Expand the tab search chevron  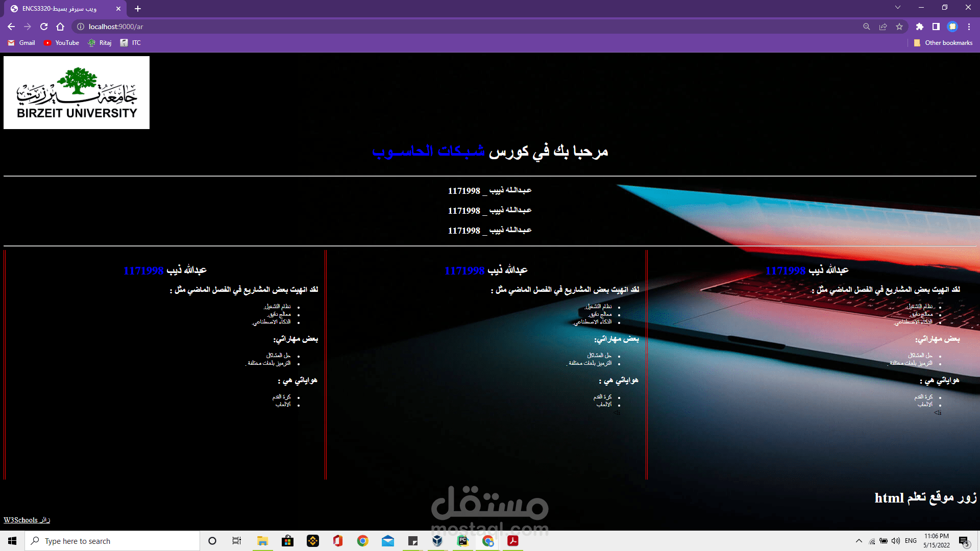coord(898,7)
